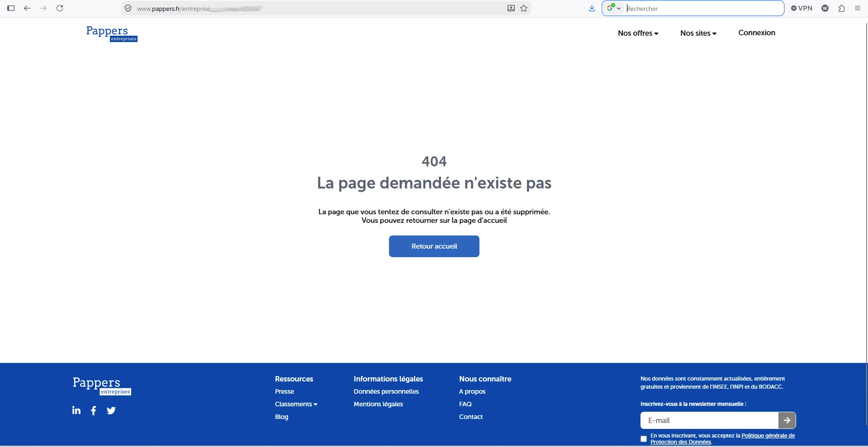Click the browser forward arrow
Image resolution: width=868 pixels, height=447 pixels.
tap(43, 8)
